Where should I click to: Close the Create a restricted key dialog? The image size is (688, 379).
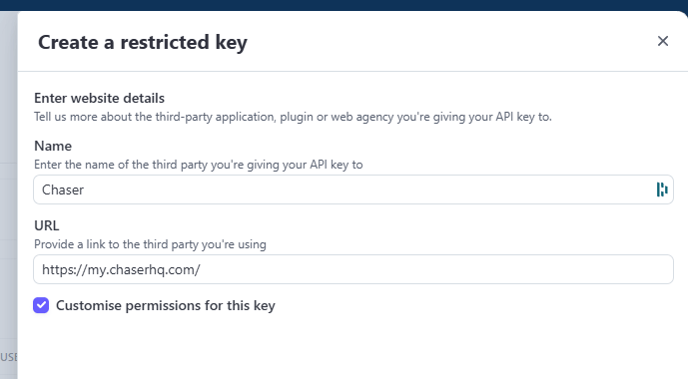click(663, 41)
